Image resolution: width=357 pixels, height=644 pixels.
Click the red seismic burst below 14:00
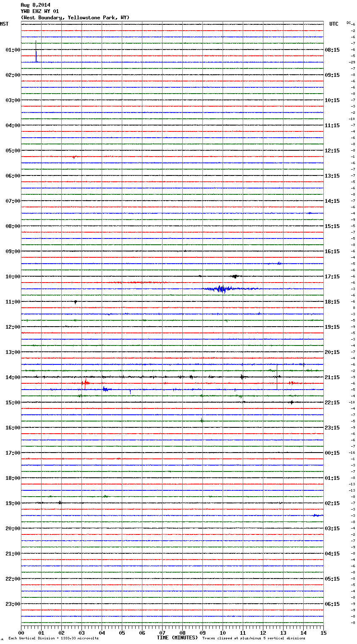(85, 383)
